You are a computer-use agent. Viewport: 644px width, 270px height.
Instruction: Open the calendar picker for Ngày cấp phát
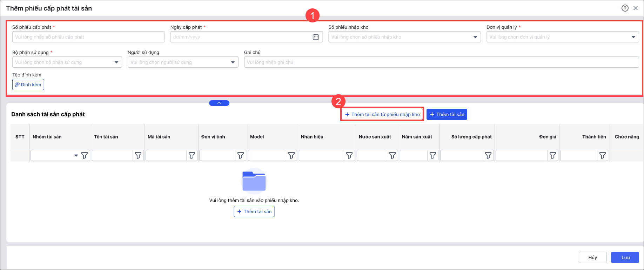coord(316,37)
